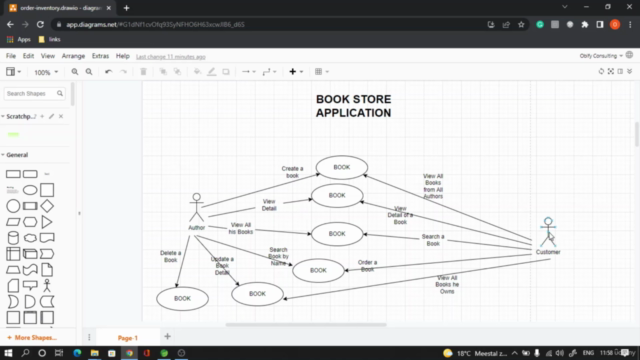Image resolution: width=640 pixels, height=360 pixels.
Task: Click the More Shapes button
Action: click(x=32, y=338)
